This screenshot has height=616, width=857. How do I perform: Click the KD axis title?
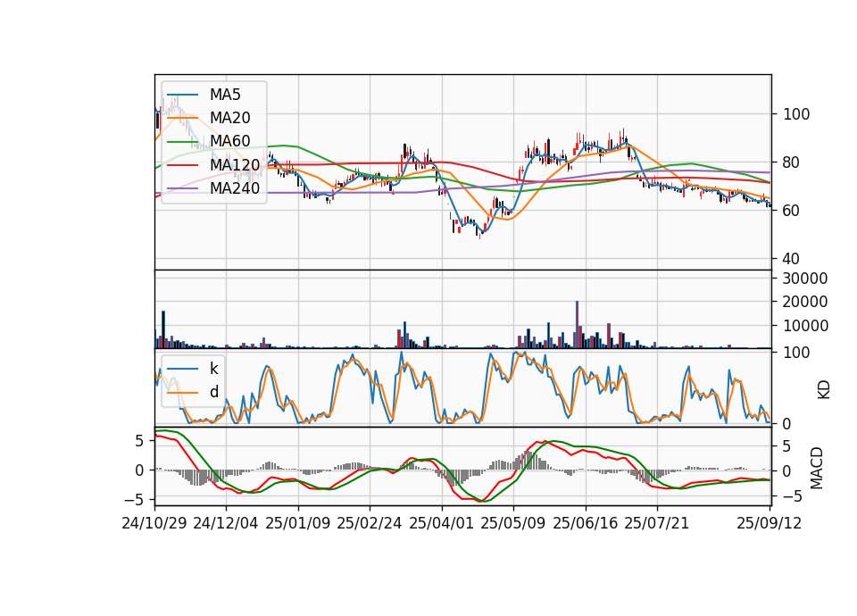824,389
